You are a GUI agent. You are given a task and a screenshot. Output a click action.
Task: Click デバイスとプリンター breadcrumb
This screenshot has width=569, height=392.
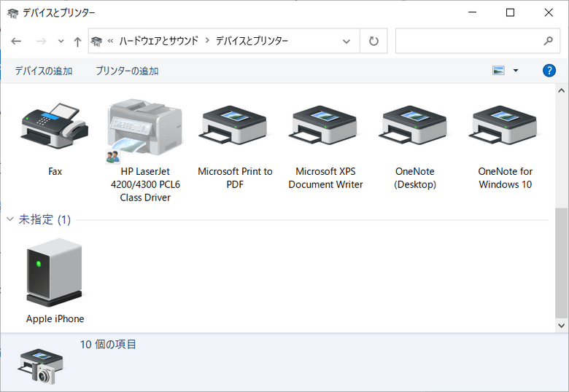coord(252,41)
